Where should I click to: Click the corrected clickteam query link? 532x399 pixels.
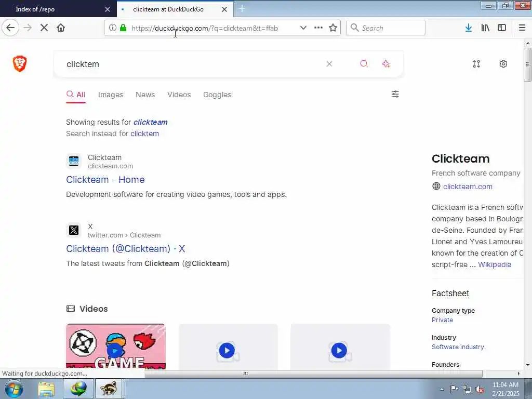(x=150, y=122)
